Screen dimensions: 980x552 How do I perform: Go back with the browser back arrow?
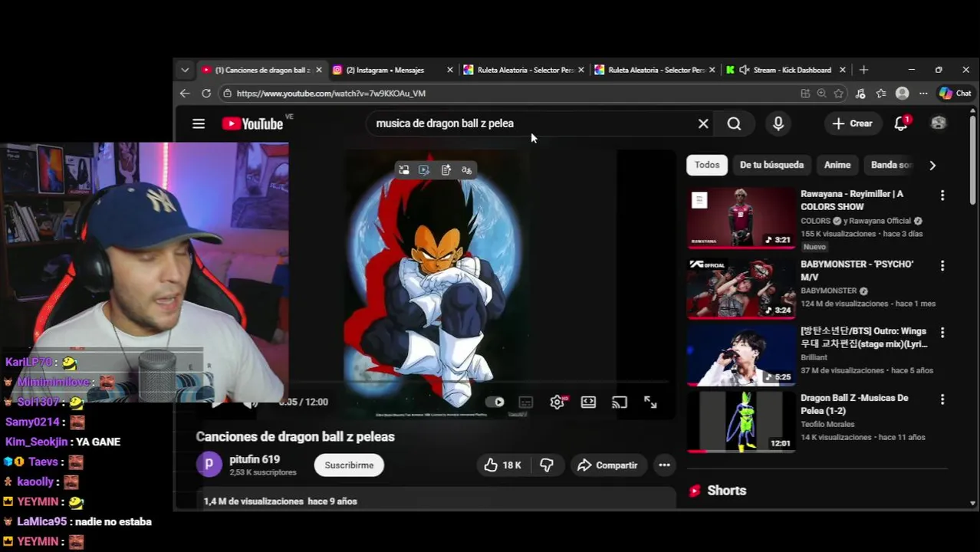(x=185, y=94)
